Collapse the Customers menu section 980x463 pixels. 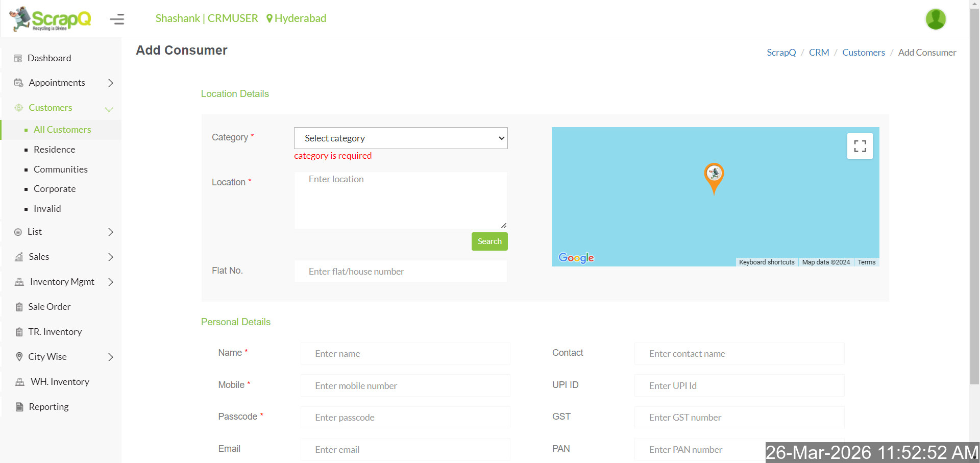(x=109, y=109)
